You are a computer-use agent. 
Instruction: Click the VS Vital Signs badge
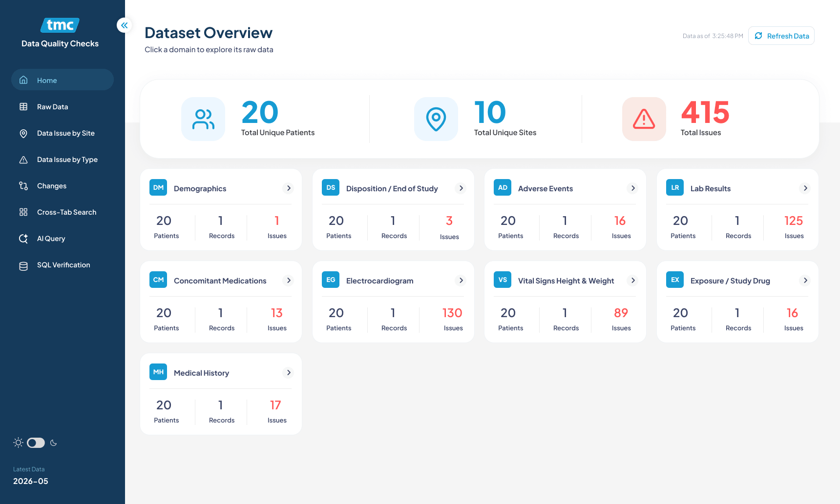(503, 280)
